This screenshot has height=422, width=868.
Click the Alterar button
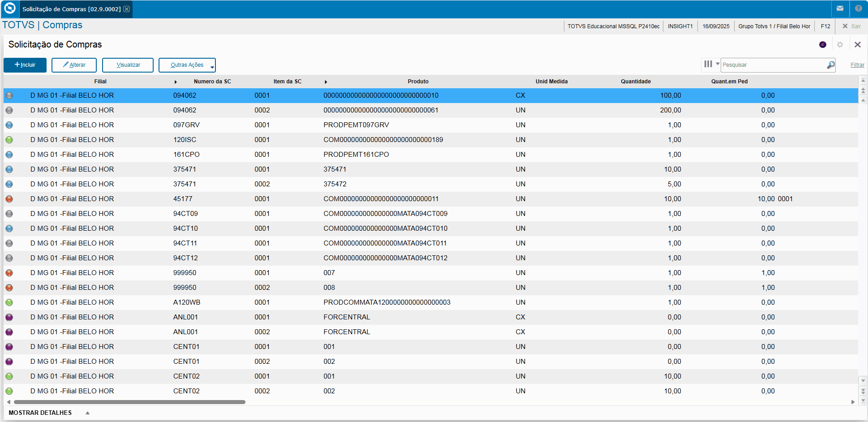[74, 65]
